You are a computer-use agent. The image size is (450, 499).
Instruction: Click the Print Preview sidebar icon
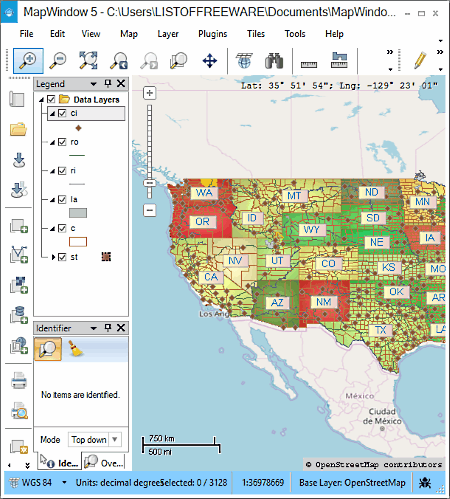pos(19,410)
